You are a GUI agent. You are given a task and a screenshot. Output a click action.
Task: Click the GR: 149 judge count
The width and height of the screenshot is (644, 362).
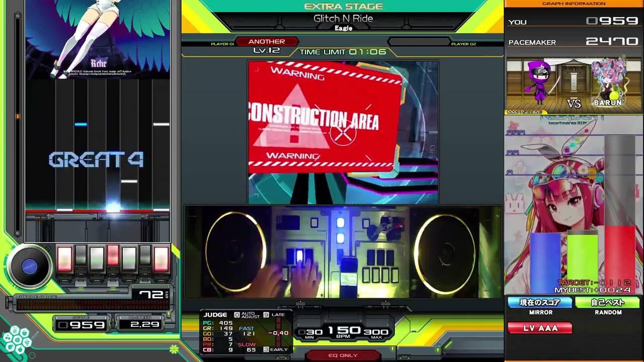(x=218, y=328)
